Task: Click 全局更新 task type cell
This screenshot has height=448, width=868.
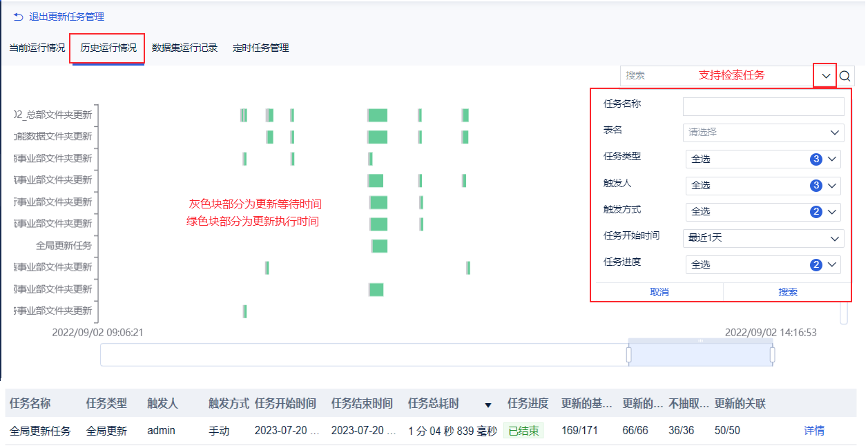Action: pyautogui.click(x=106, y=431)
